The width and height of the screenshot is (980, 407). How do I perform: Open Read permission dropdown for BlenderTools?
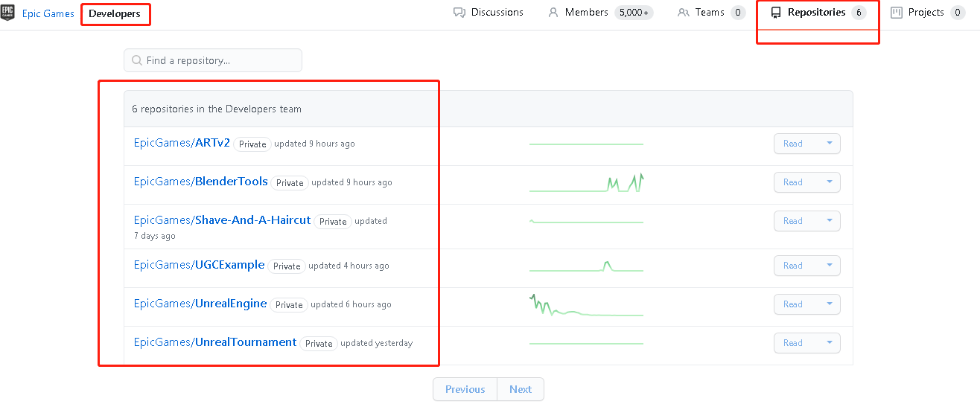pos(807,182)
